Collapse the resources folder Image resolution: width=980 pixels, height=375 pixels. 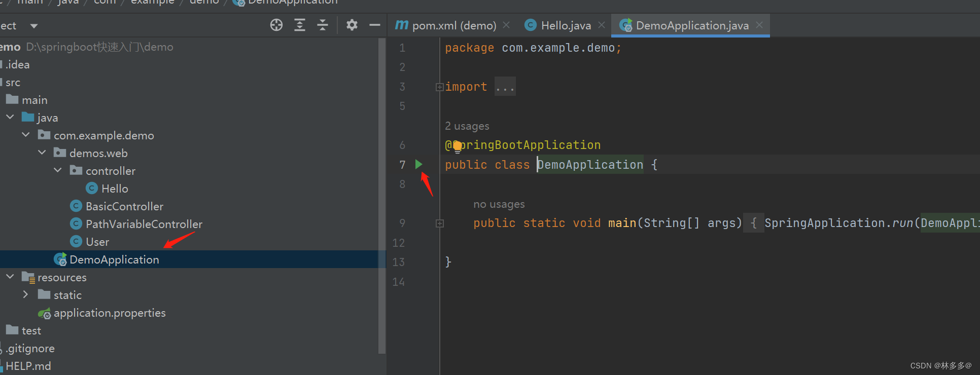[10, 277]
